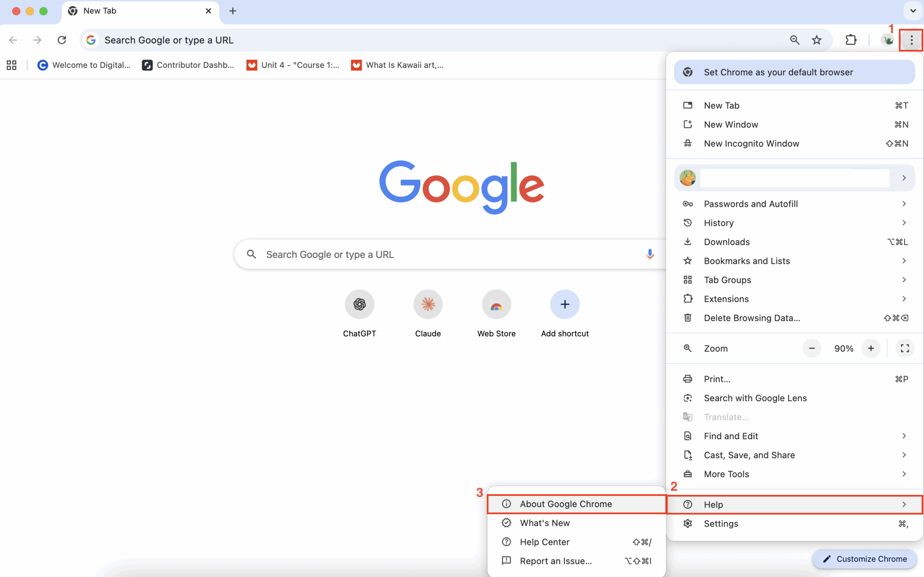This screenshot has width=924, height=577.
Task: Decrease page zoom below 90%
Action: tap(811, 348)
